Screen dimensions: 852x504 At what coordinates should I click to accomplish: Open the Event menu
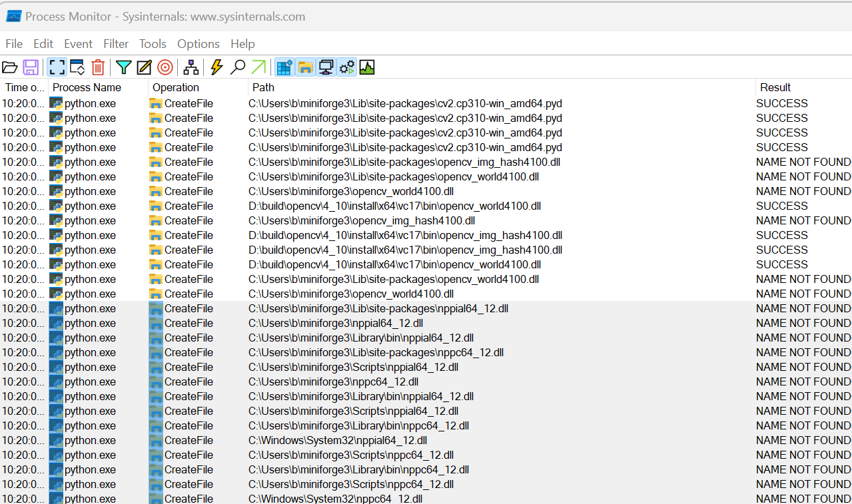(78, 44)
